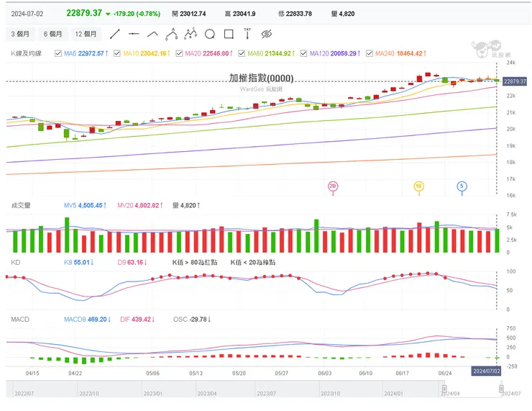Screen dimensions: 532x411
Task: Click the yellow 10-day marker pin
Action: 418,186
